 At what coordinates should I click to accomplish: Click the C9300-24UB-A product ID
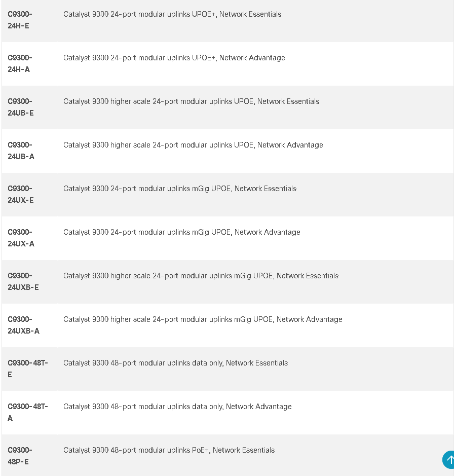coord(21,151)
